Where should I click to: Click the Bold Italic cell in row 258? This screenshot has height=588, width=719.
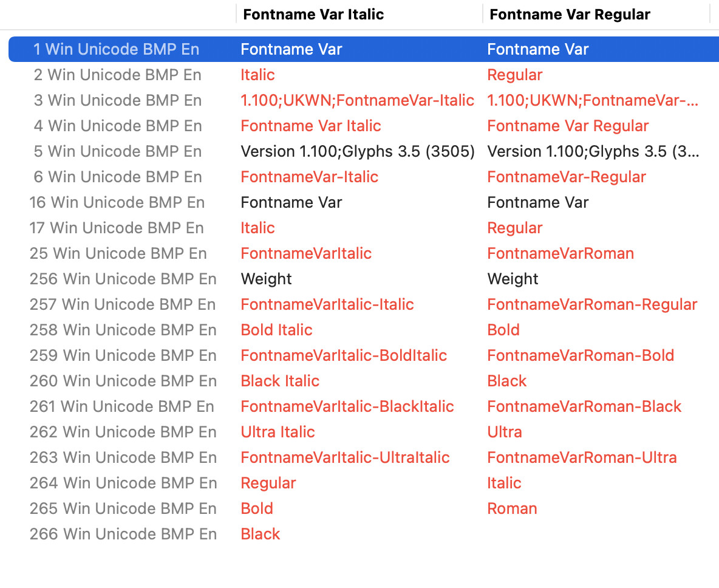tap(276, 330)
